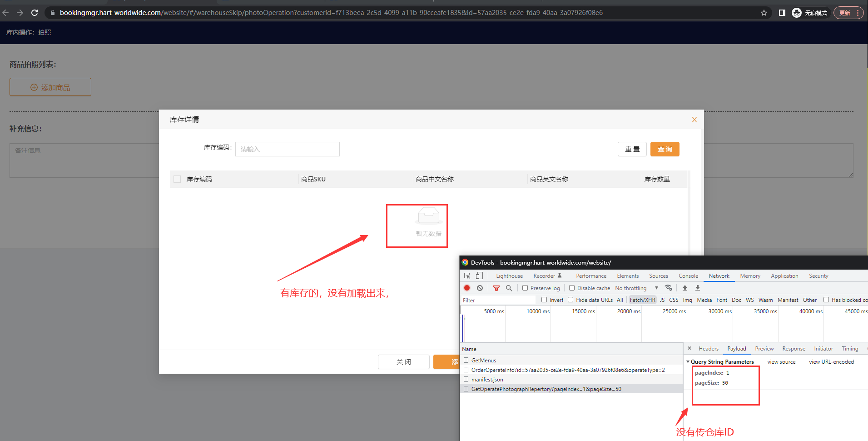Click the DevTools inspect element picker icon
Screen dimensions: 868x441
467,276
